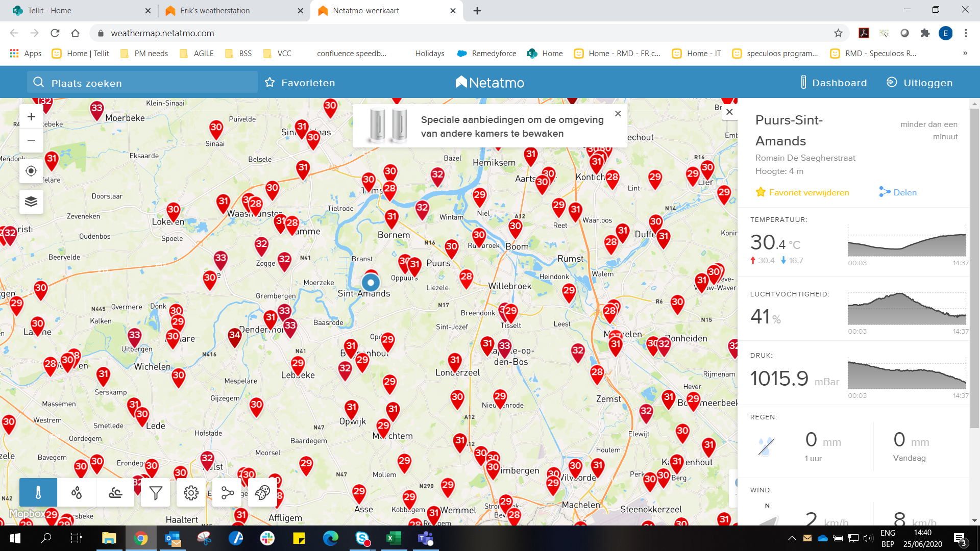This screenshot has width=980, height=551.
Task: Zoom in with the plus button
Action: click(x=31, y=117)
